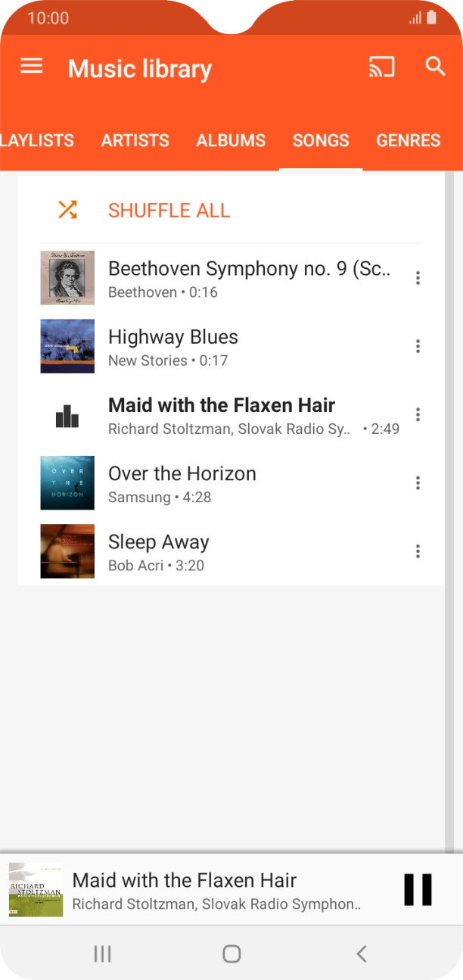Tap the mini player thumbnail of Richard Stoltzman
The width and height of the screenshot is (463, 980).
point(34,889)
